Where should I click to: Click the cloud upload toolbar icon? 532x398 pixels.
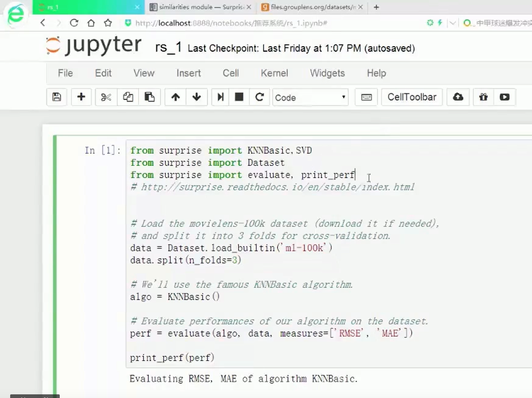[x=458, y=97]
